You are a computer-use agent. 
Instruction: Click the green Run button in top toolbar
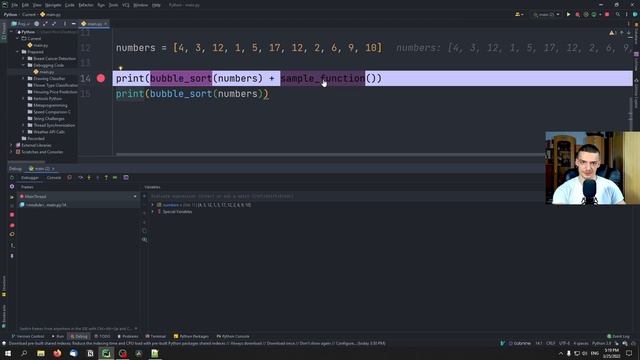[568, 14]
